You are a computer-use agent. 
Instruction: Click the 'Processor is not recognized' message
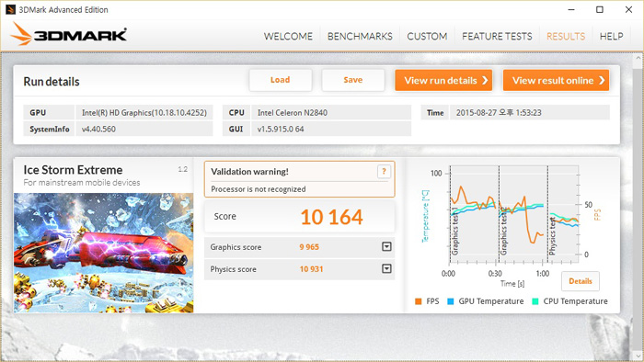click(x=259, y=189)
